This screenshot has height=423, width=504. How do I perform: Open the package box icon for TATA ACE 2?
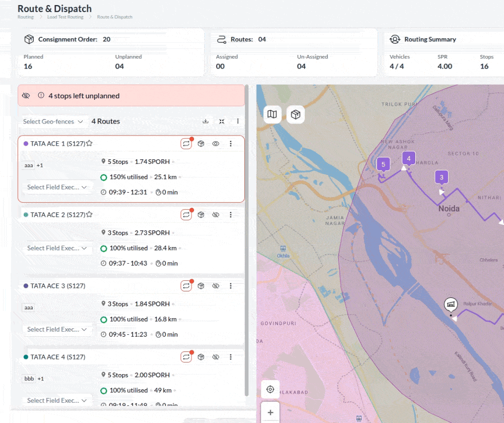pos(201,215)
